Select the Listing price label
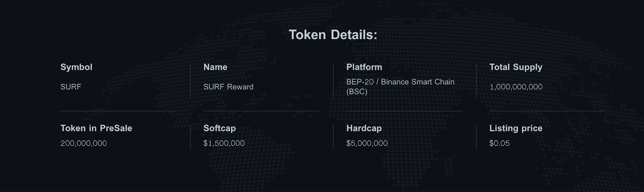The height and width of the screenshot is (192, 644). click(516, 128)
